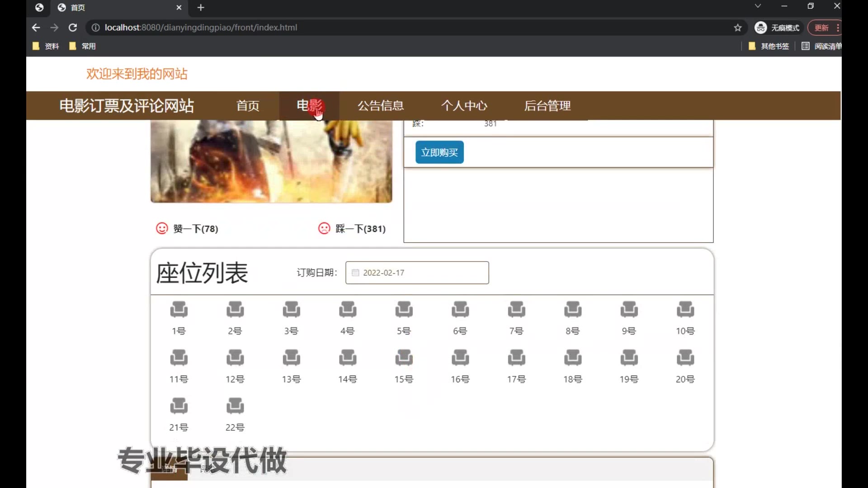
Task: Pick seat 22号 icon
Action: click(235, 406)
